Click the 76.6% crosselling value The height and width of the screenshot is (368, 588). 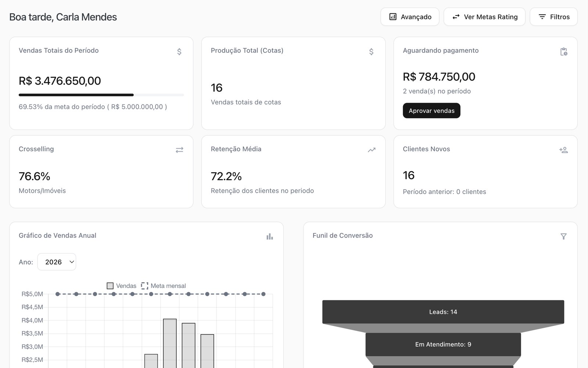tap(35, 177)
